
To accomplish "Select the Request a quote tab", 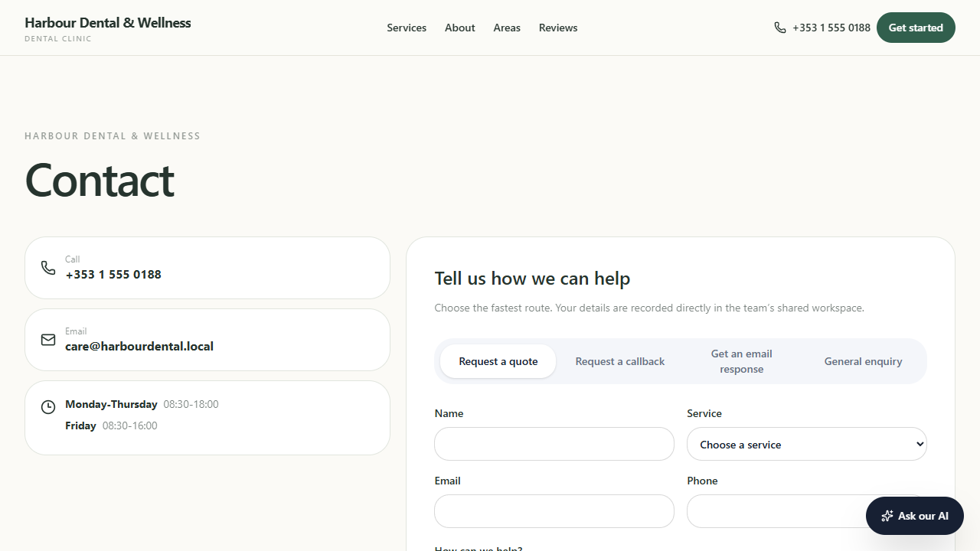I will coord(498,361).
